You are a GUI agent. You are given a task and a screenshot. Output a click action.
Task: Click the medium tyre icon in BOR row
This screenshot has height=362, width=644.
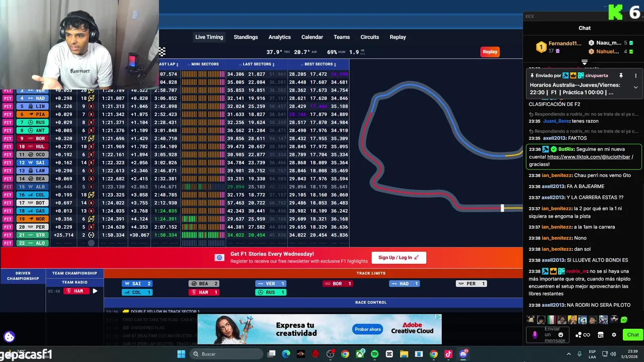91,139
